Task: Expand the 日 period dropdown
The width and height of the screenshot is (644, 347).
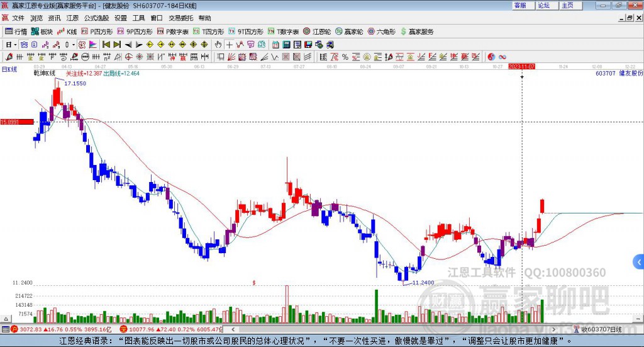Action: [15, 45]
